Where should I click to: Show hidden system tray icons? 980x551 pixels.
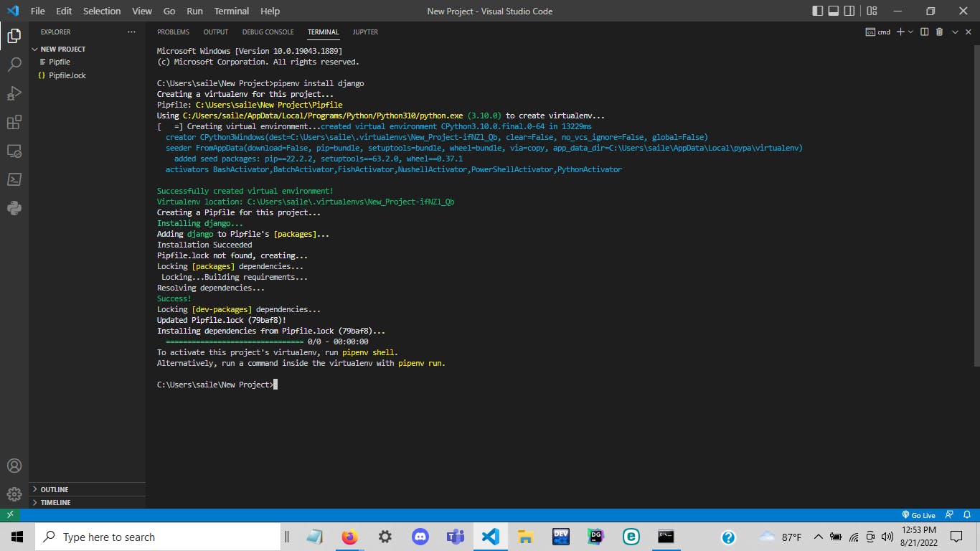tap(818, 537)
